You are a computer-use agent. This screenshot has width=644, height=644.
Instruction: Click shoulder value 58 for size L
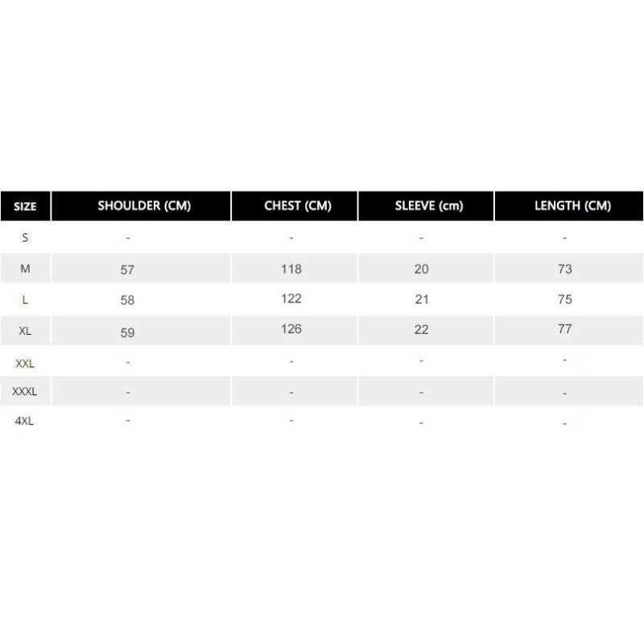127,300
